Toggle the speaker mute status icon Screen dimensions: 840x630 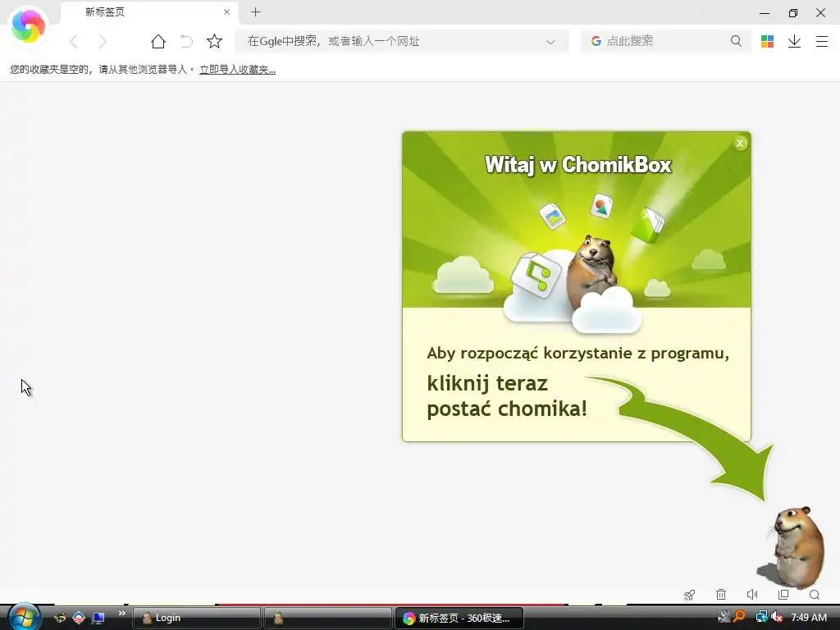coord(752,594)
